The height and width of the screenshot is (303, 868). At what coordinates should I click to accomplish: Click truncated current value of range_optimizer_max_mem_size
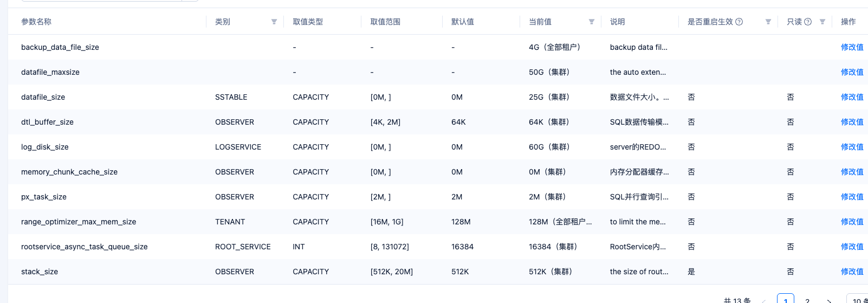(560, 222)
